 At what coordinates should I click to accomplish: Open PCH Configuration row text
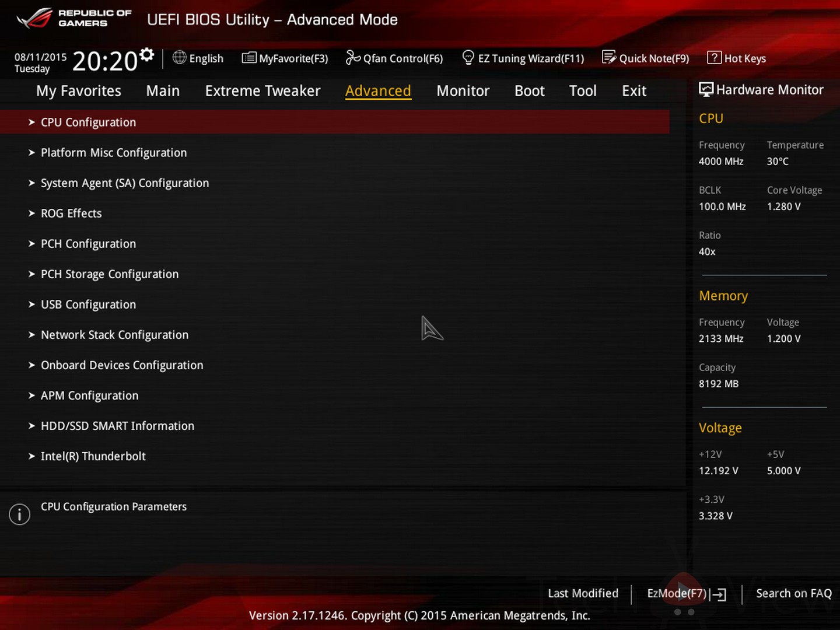(x=88, y=244)
